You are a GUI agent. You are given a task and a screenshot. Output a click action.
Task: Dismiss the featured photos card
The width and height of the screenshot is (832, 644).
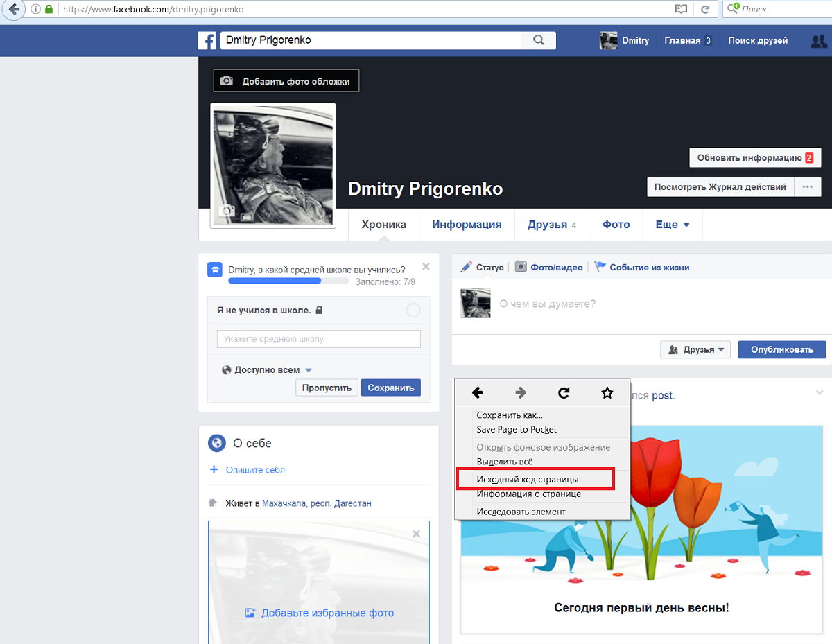coord(416,534)
